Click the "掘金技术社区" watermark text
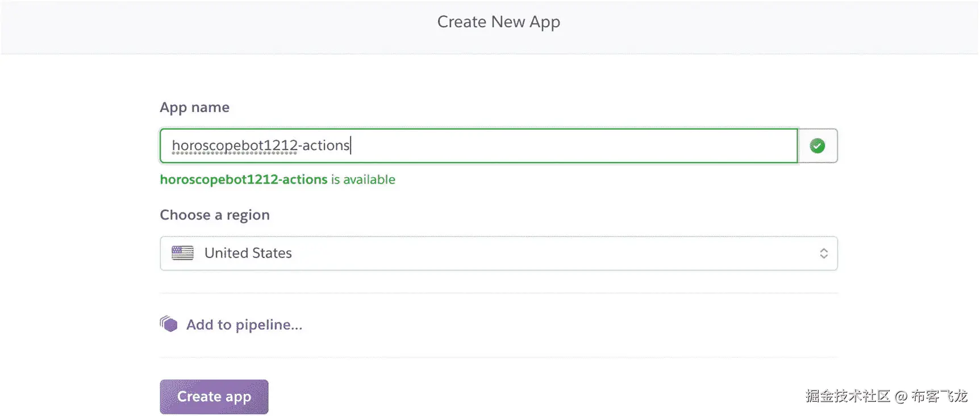Image resolution: width=980 pixels, height=416 pixels. pyautogui.click(x=848, y=396)
